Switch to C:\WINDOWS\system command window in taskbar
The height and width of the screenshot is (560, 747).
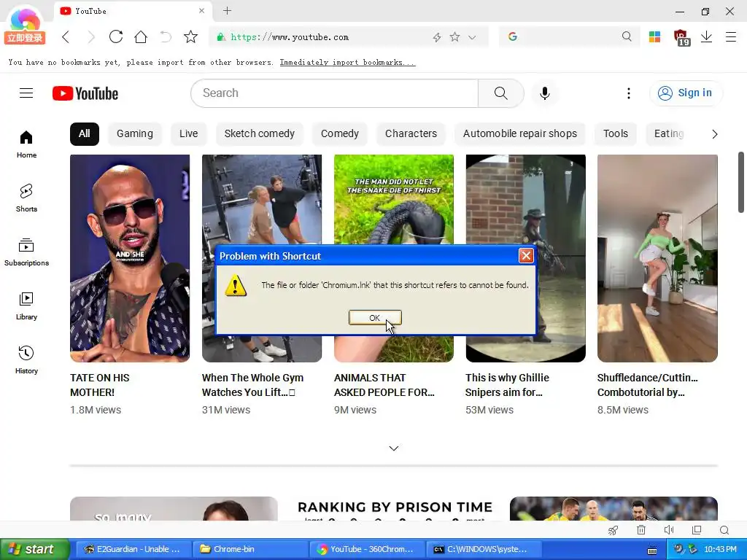[484, 549]
